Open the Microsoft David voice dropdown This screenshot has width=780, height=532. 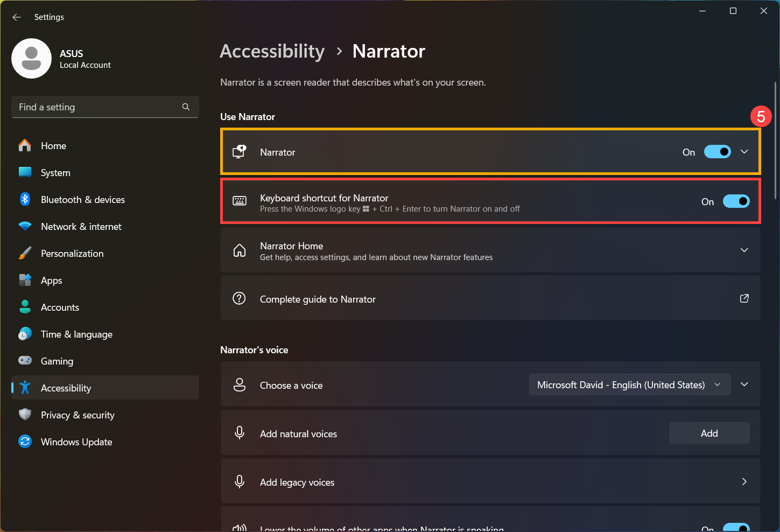tap(630, 384)
